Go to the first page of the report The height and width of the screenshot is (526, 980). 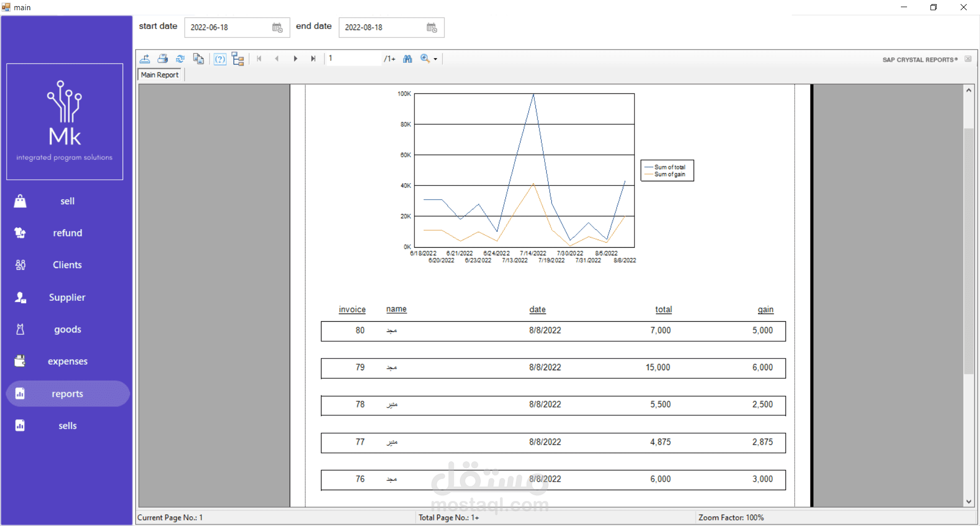[x=259, y=59]
